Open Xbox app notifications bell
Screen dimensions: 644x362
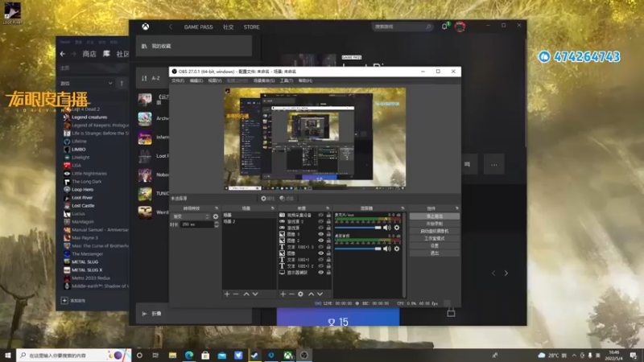[444, 27]
